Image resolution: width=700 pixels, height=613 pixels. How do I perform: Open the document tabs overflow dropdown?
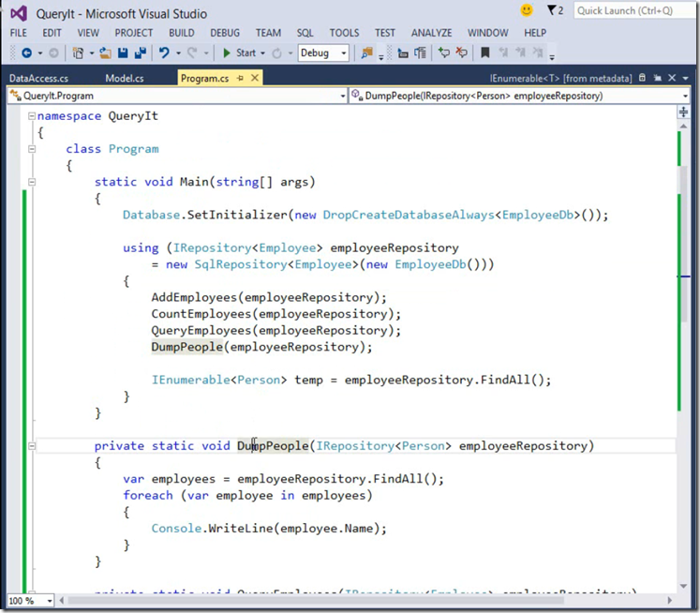tap(686, 78)
